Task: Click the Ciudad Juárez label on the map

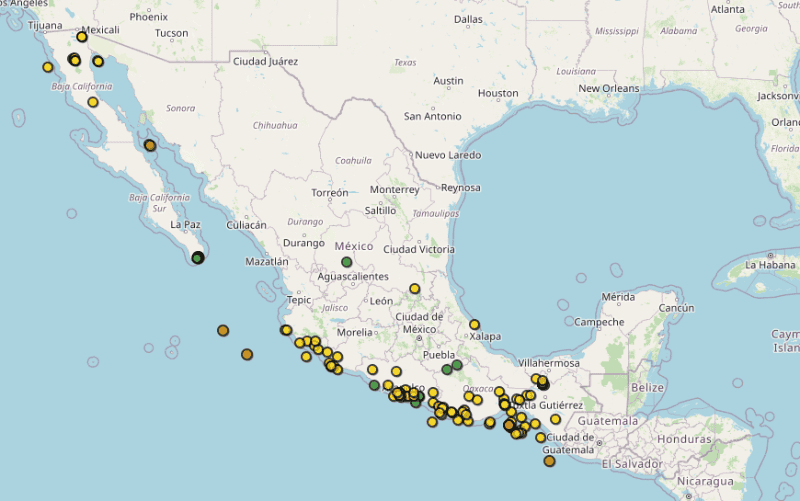Action: click(x=265, y=61)
